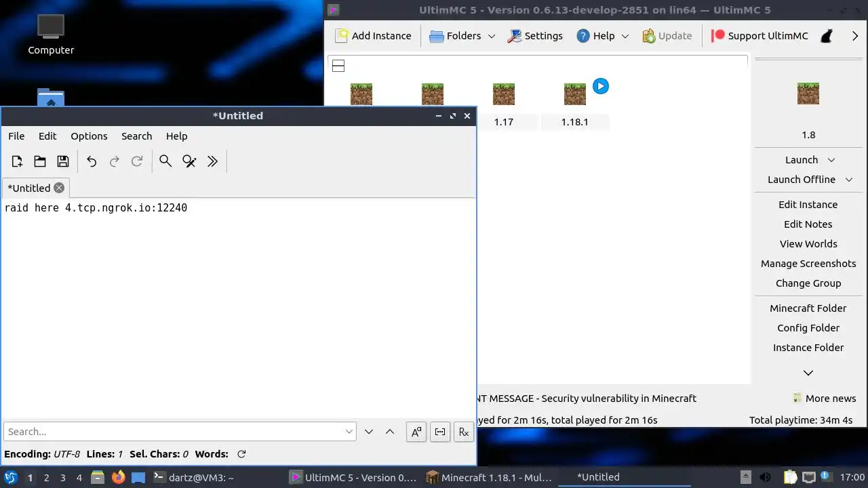Find next match with down chevron
Screen dimensions: 868x488
369,432
